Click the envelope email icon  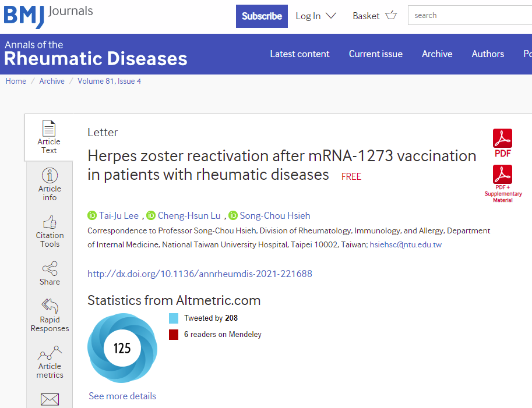[50, 399]
